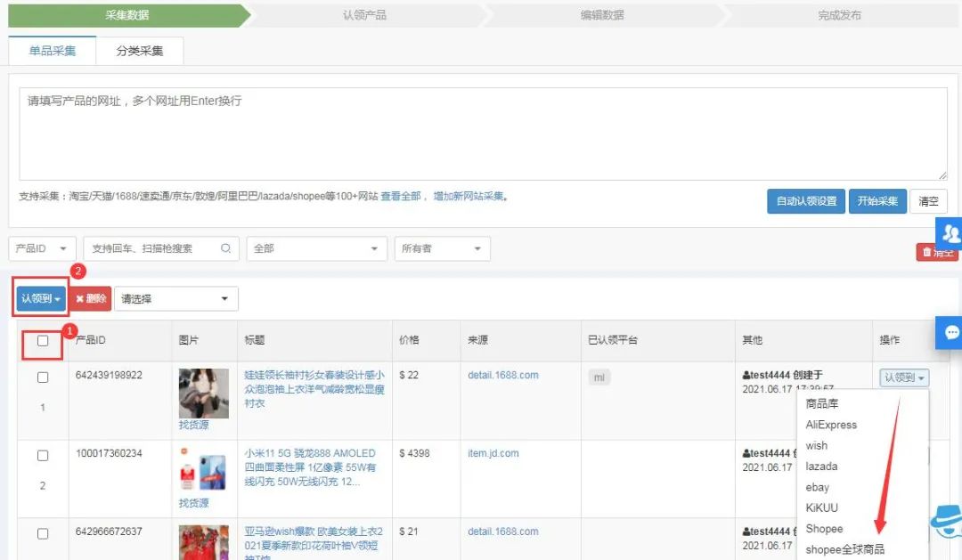Click the red trash clear icon

point(938,252)
